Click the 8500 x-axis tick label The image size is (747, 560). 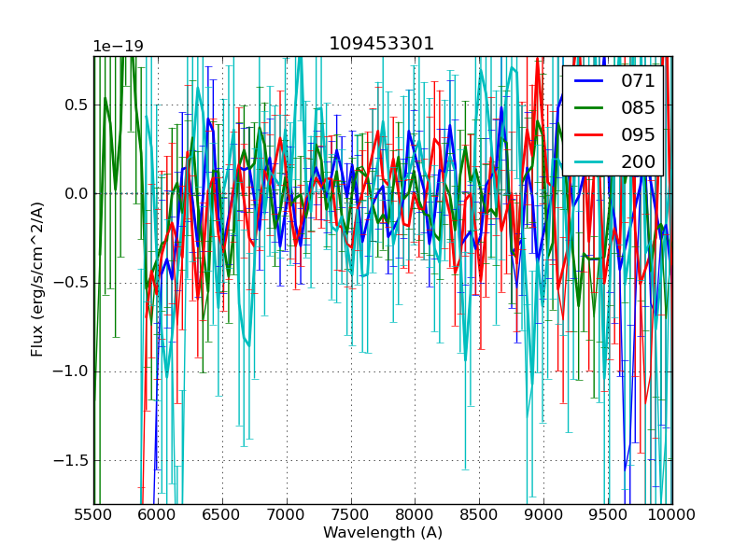point(479,515)
